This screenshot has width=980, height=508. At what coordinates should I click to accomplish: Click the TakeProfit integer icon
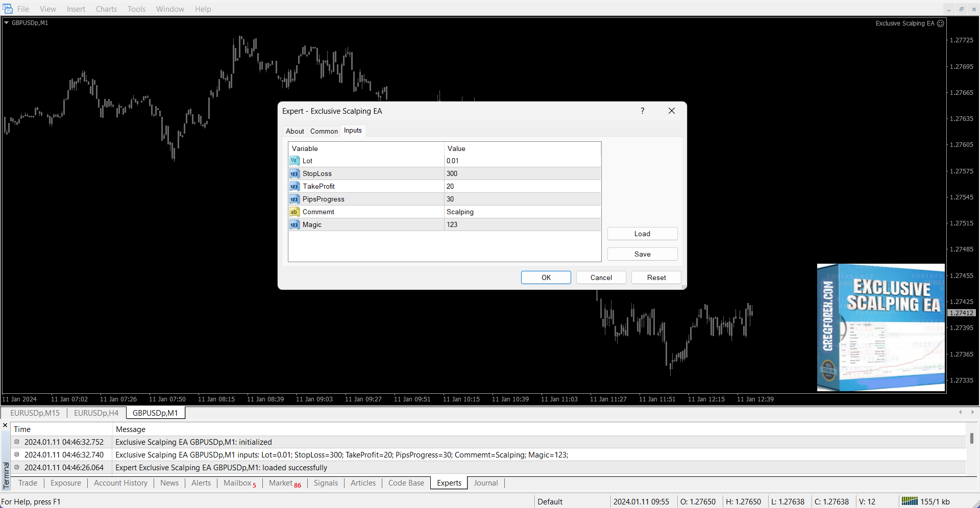point(295,186)
